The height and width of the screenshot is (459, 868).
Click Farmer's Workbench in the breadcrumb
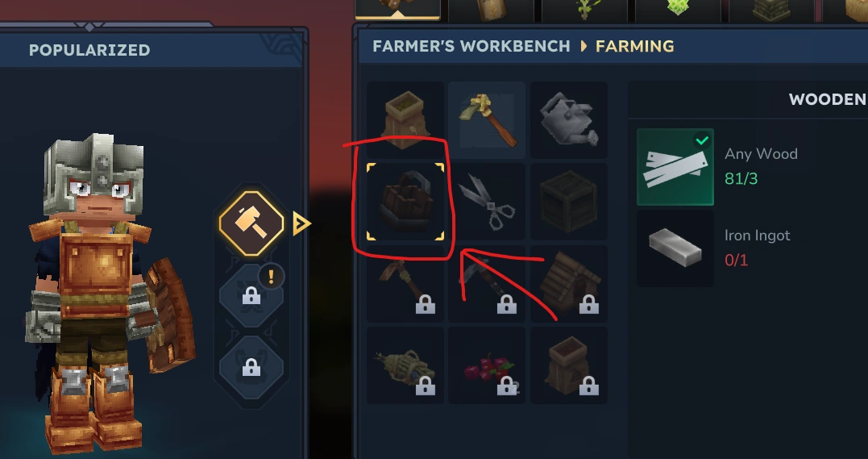(x=471, y=46)
